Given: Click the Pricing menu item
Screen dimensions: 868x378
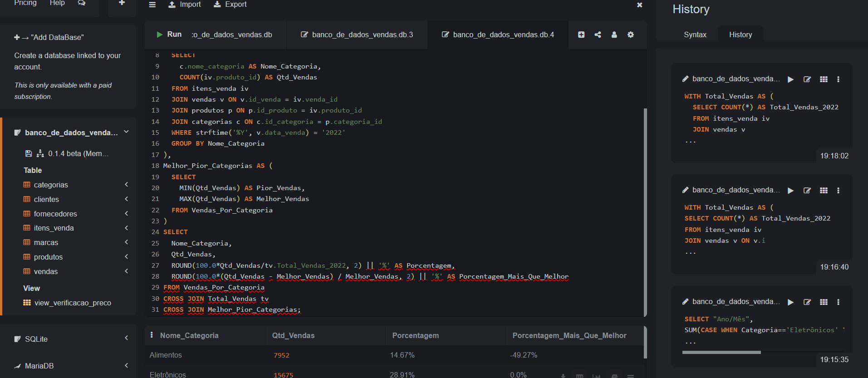Looking at the screenshot, I should click(25, 3).
